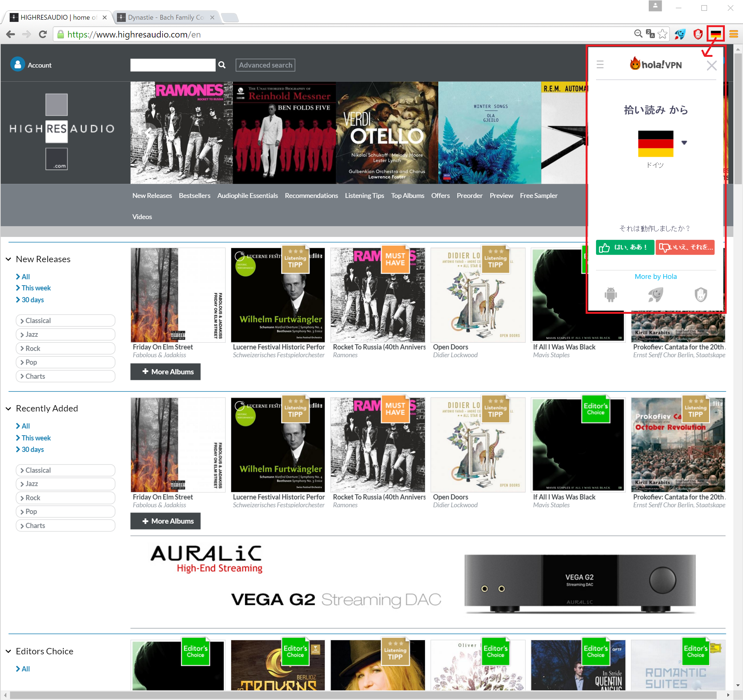Open the country flag dropdown arrow in Hola
This screenshot has width=743, height=700.
(684, 143)
